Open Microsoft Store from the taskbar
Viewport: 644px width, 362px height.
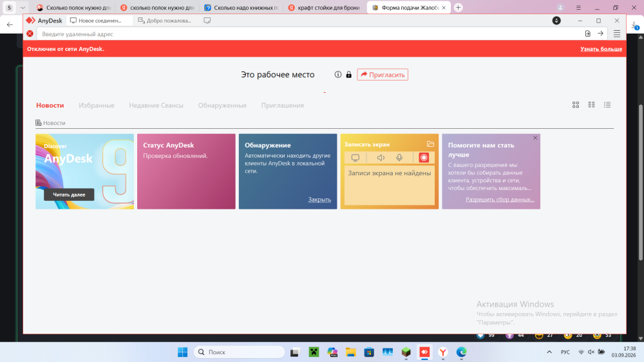tap(369, 352)
